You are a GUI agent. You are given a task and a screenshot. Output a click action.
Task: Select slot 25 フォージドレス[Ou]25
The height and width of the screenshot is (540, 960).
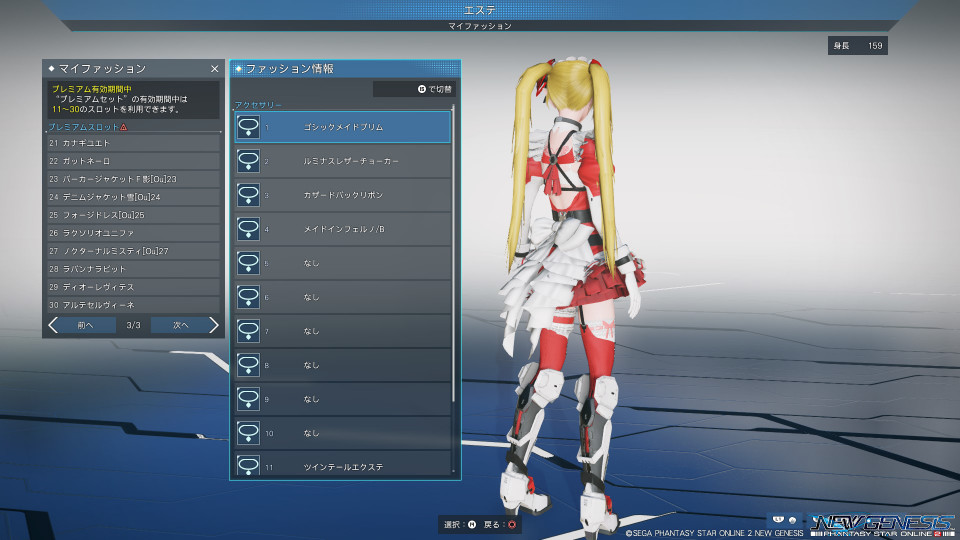(x=133, y=215)
